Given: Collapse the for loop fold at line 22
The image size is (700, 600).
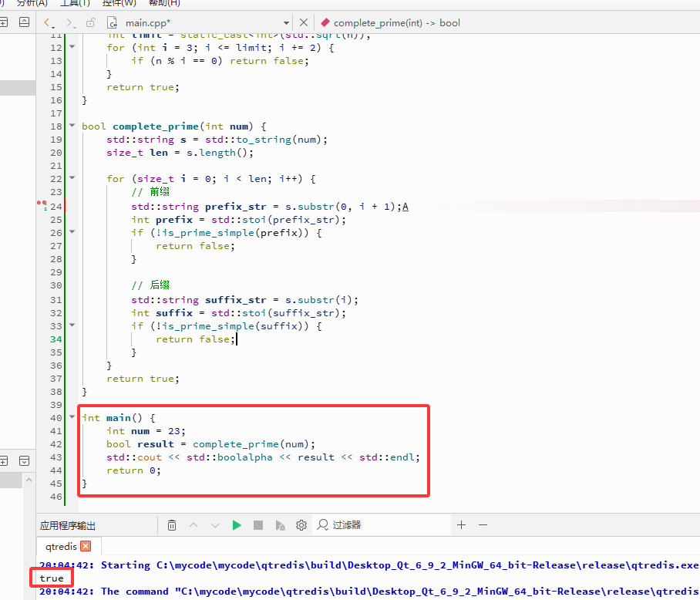Looking at the screenshot, I should [x=72, y=177].
